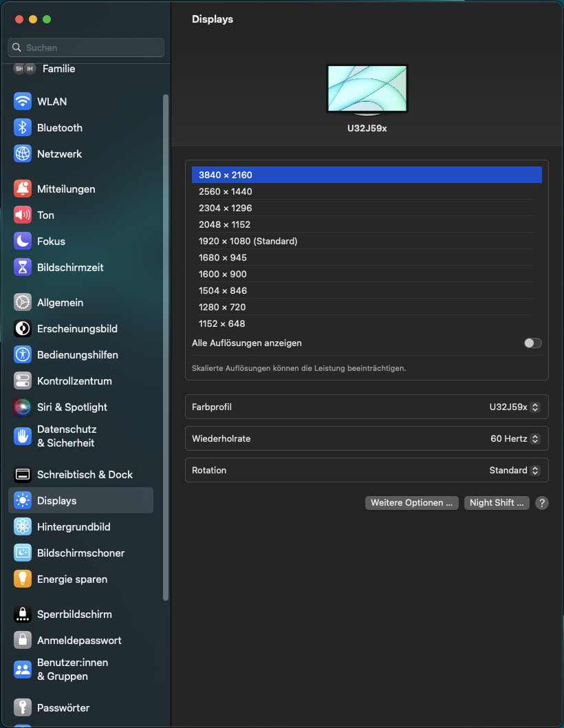Select 1920 × 1080 (Standard) resolution
Screen dimensions: 564x728
pos(367,241)
